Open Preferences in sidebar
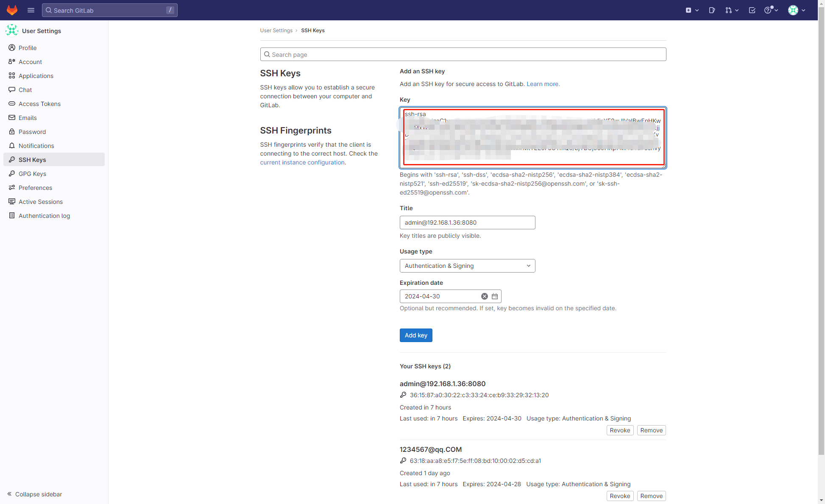The height and width of the screenshot is (504, 825). [54, 188]
